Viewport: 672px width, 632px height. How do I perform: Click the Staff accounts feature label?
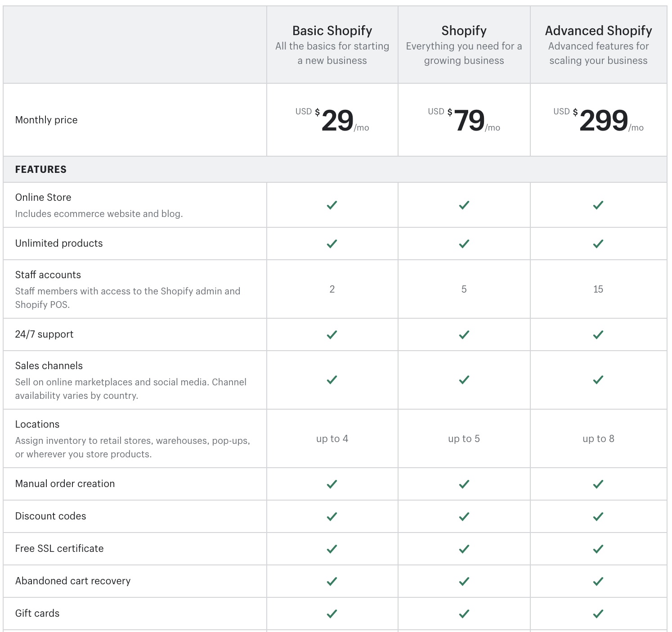tap(48, 275)
